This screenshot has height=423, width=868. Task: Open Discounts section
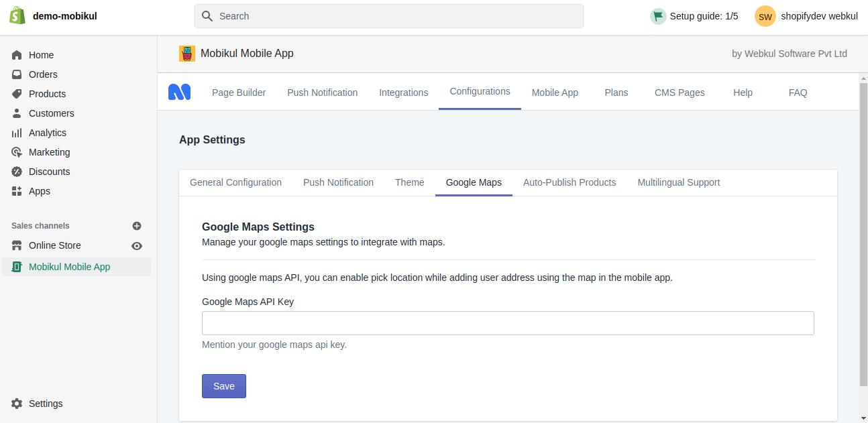pos(50,172)
